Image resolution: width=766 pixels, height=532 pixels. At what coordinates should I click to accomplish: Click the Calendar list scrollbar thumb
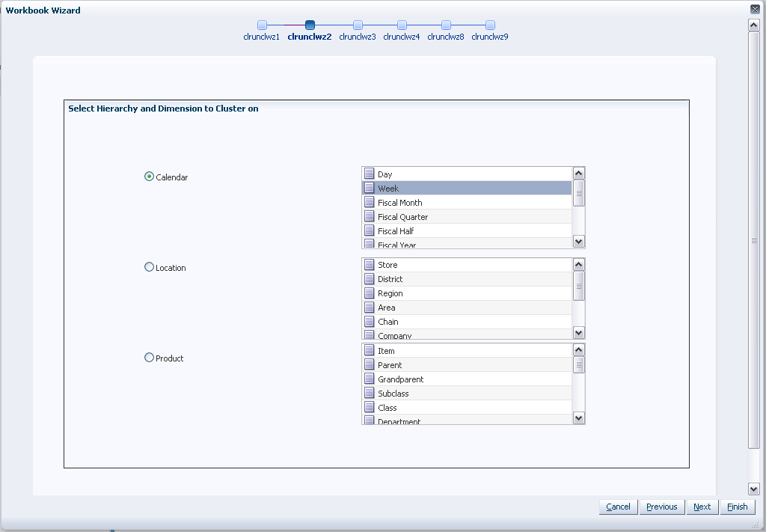coord(578,193)
